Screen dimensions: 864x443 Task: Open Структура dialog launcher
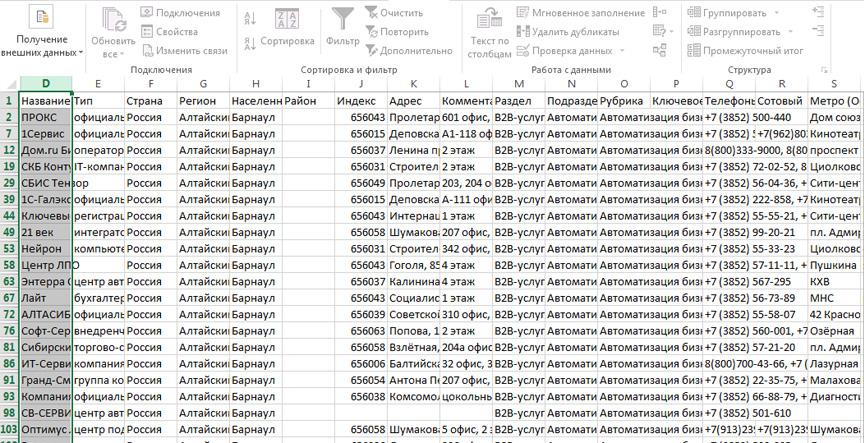tap(824, 70)
